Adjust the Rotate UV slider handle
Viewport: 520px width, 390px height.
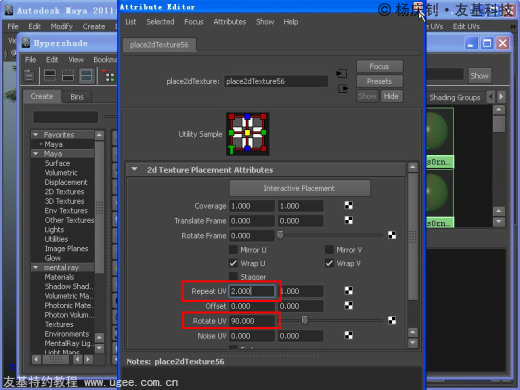pyautogui.click(x=305, y=320)
